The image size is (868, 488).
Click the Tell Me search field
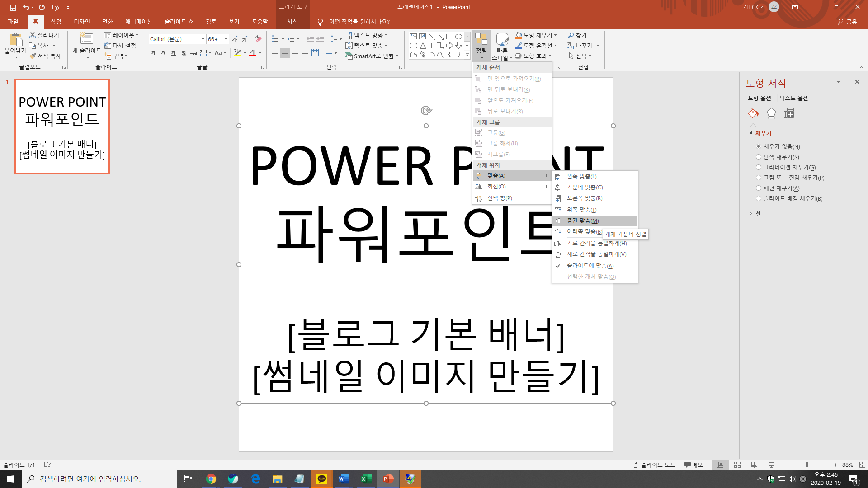359,22
